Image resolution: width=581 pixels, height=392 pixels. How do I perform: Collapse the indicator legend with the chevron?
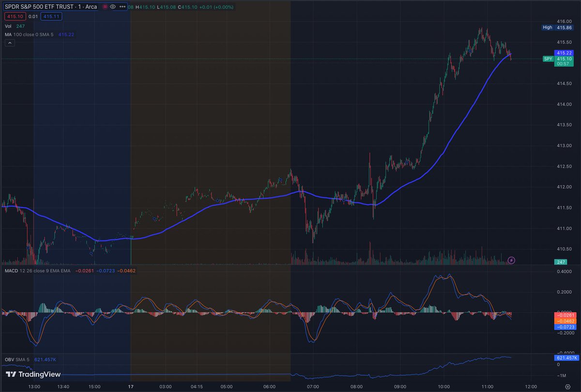tap(10, 43)
